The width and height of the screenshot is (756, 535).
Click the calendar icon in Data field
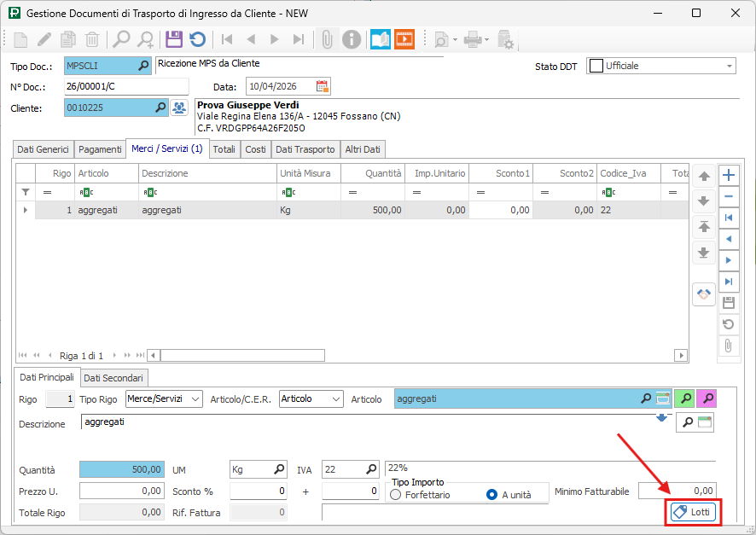[322, 86]
